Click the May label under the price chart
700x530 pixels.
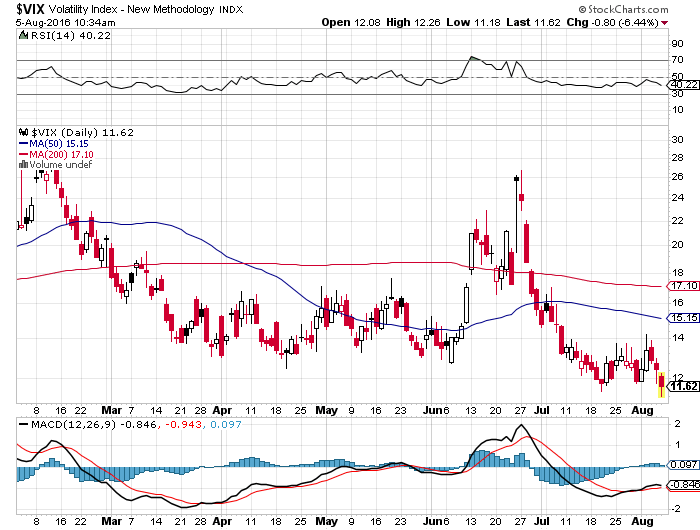point(326,410)
